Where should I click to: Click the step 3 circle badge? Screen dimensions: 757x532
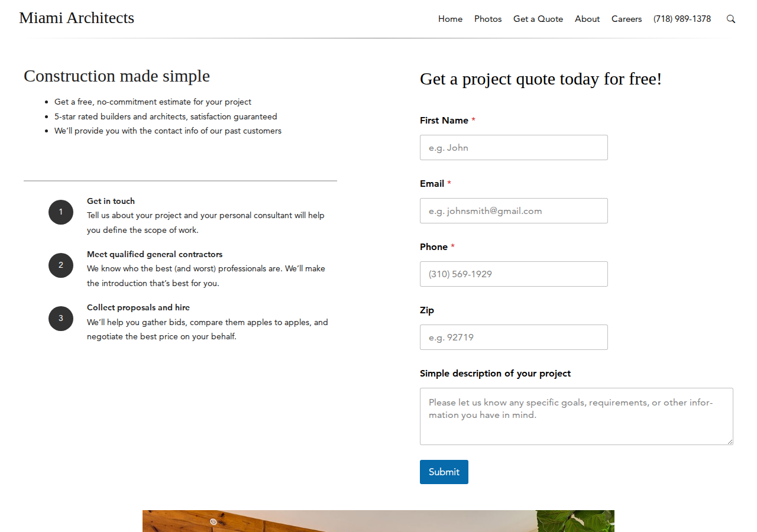(x=61, y=319)
